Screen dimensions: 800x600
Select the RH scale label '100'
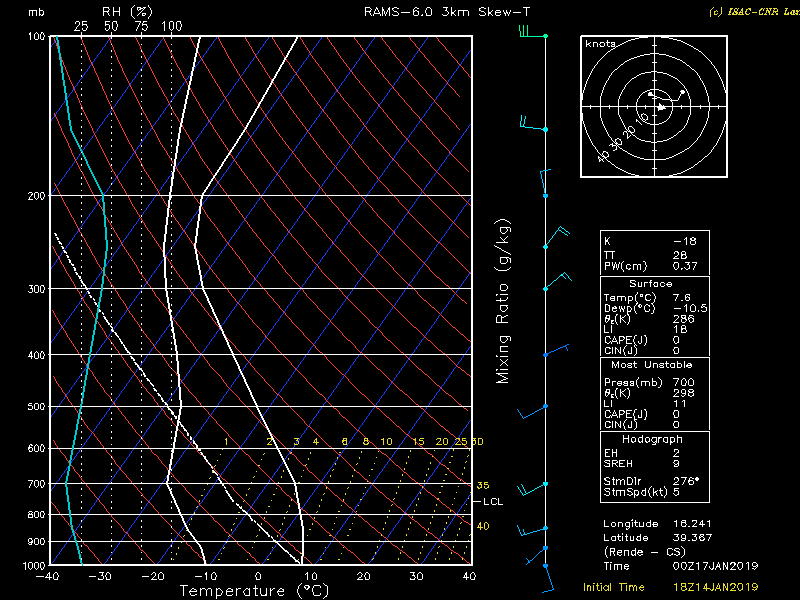point(171,27)
